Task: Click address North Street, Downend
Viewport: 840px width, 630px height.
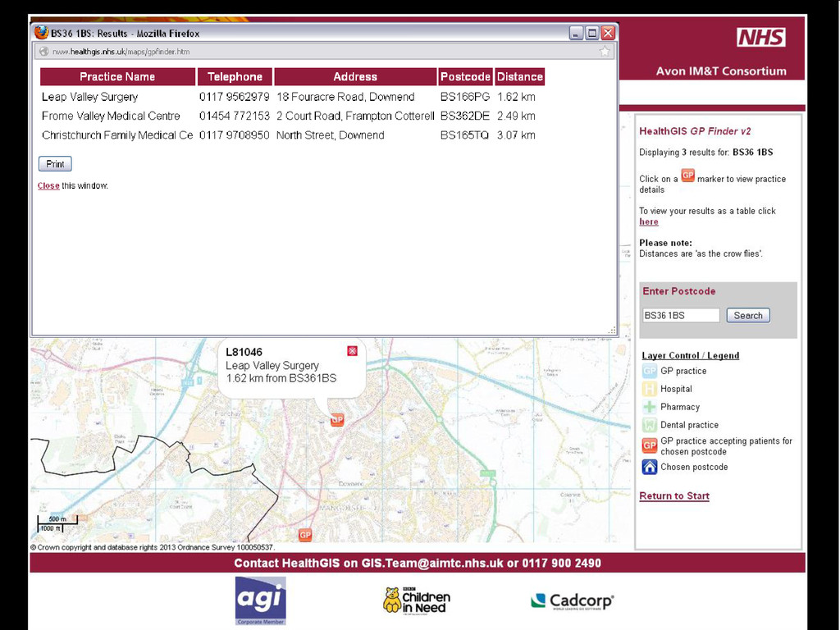Action: click(x=330, y=135)
